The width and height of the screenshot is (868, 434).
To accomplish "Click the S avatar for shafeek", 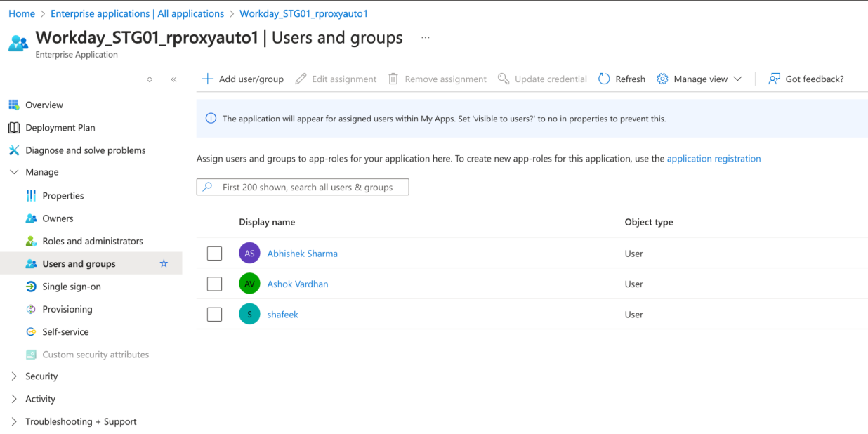I will (x=249, y=315).
